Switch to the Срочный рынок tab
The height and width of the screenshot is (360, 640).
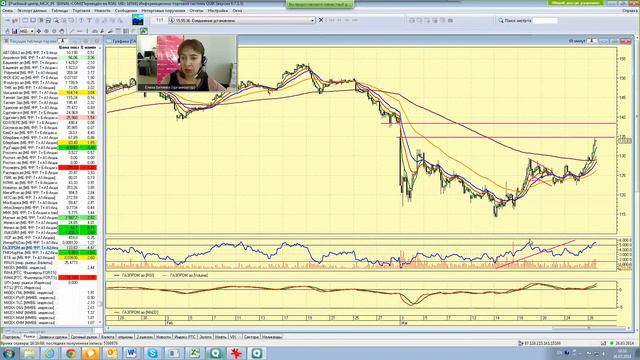click(x=84, y=337)
